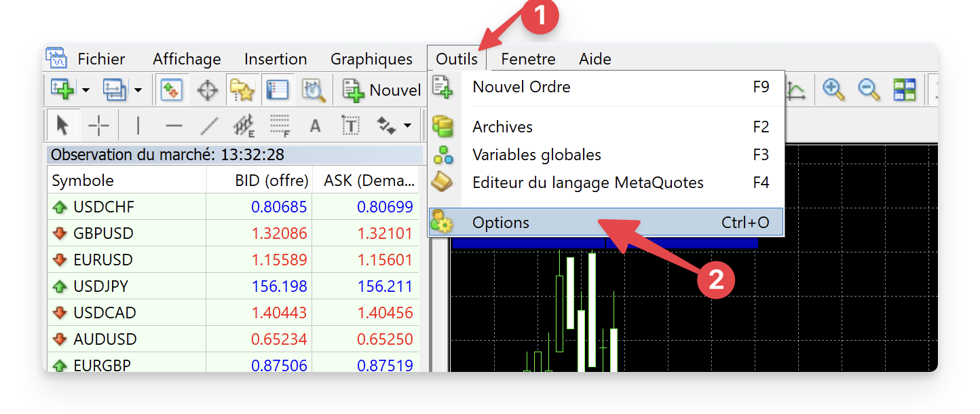Click USDCAD bid value 1.40443
The width and height of the screenshot is (980, 414).
tap(279, 313)
